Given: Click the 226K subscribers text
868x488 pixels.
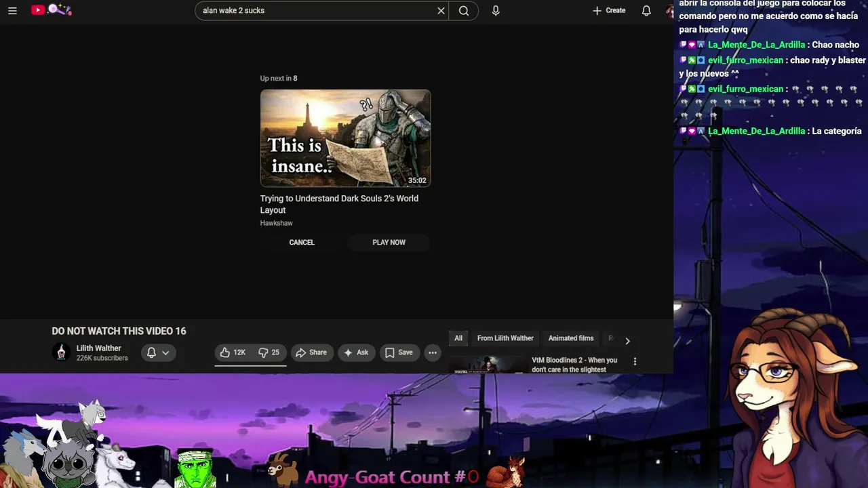Looking at the screenshot, I should (102, 358).
